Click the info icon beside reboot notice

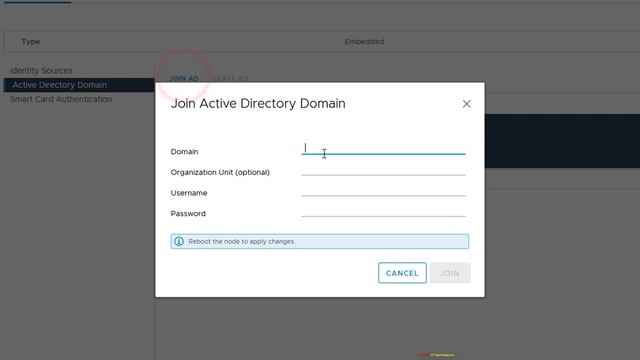coord(179,241)
